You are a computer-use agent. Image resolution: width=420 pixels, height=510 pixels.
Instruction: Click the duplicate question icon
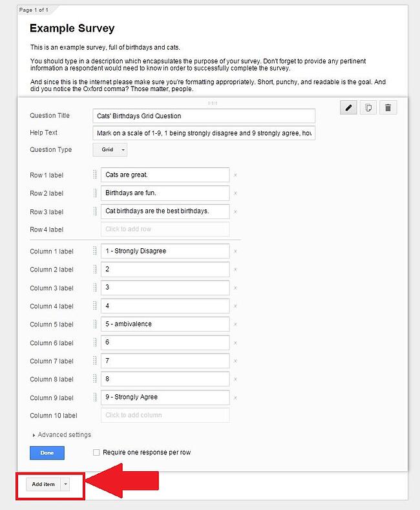(x=368, y=108)
